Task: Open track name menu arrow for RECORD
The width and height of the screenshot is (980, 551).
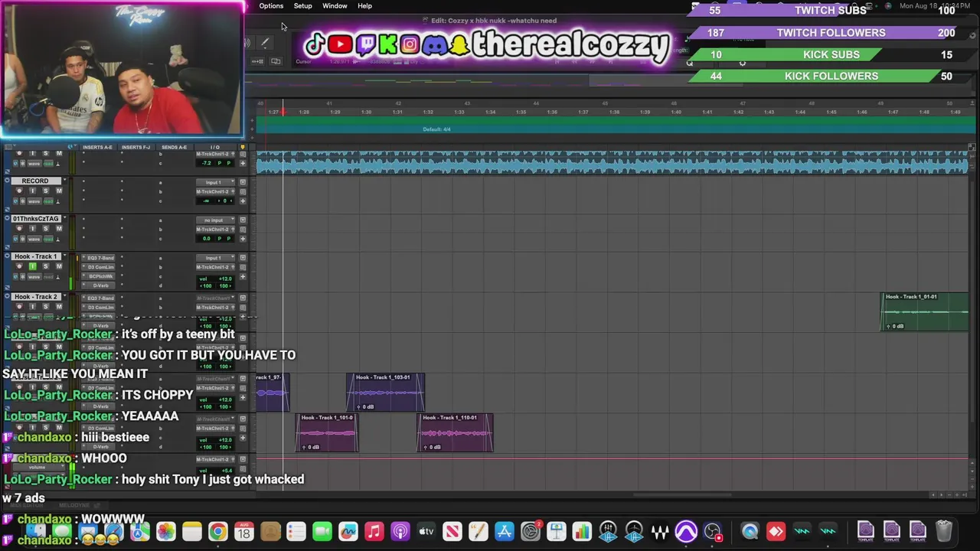Action: (64, 181)
